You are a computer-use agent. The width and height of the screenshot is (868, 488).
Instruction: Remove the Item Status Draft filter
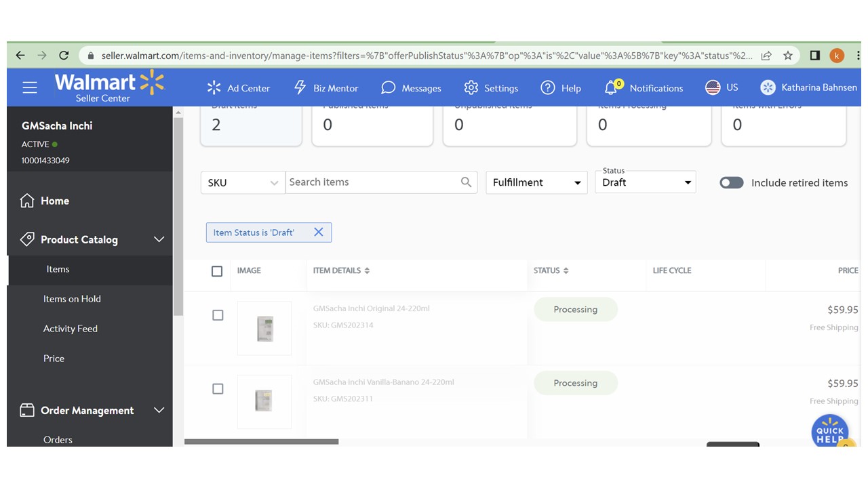coord(319,232)
